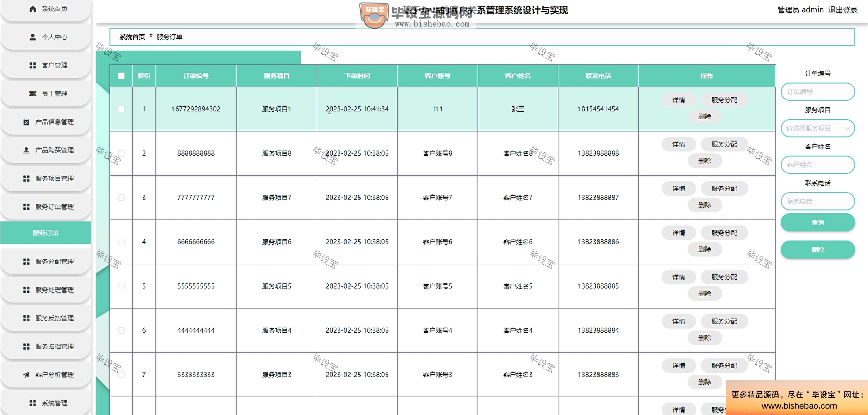868x415 pixels.
Task: Open the 服务分配管理 menu label
Action: coord(55,262)
